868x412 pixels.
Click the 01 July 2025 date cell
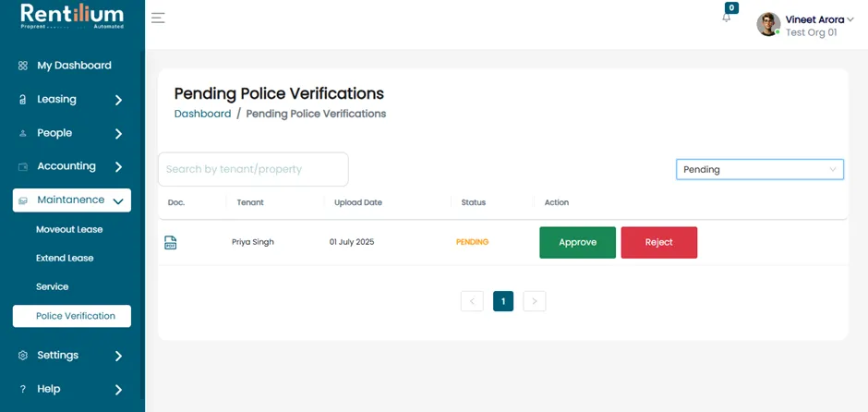(352, 242)
